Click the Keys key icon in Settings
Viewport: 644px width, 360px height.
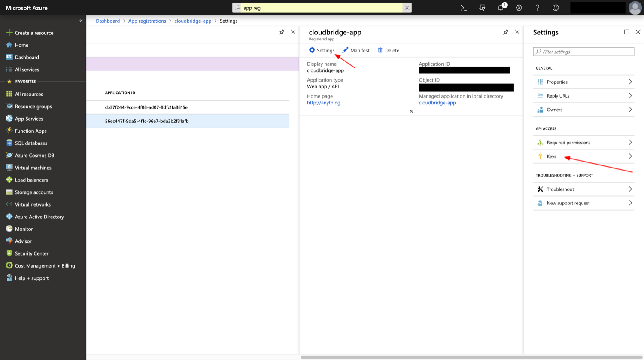point(540,156)
